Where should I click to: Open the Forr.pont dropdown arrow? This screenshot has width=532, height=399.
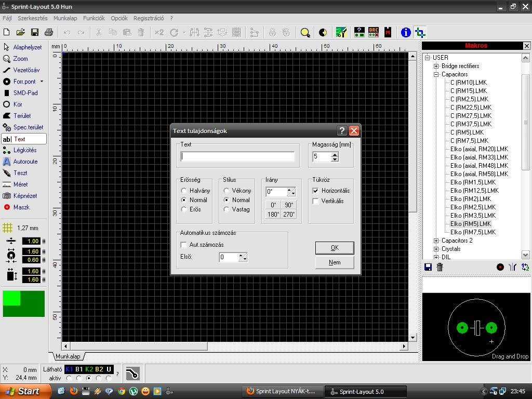42,82
